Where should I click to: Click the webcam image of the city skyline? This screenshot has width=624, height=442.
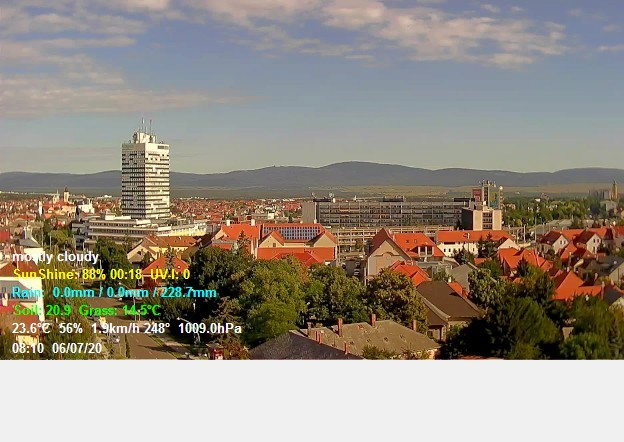[x=312, y=180]
